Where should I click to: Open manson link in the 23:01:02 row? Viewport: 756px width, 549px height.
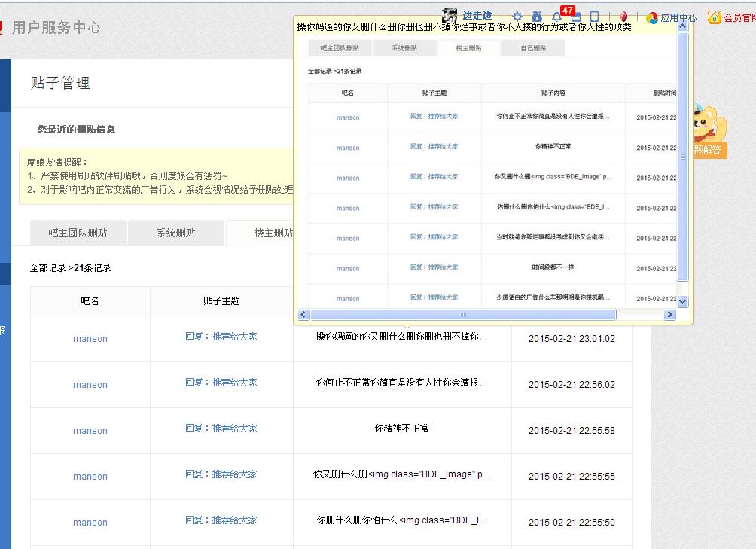coord(90,339)
